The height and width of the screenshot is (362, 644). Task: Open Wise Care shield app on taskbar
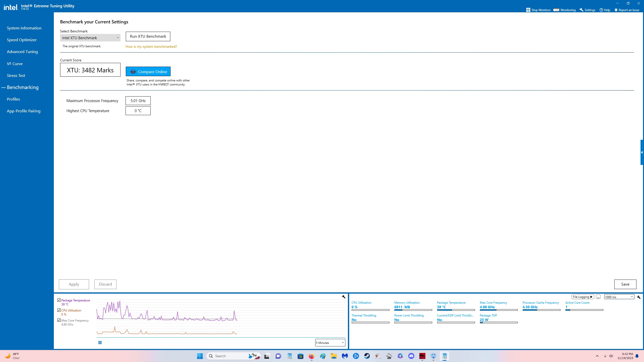click(433, 356)
